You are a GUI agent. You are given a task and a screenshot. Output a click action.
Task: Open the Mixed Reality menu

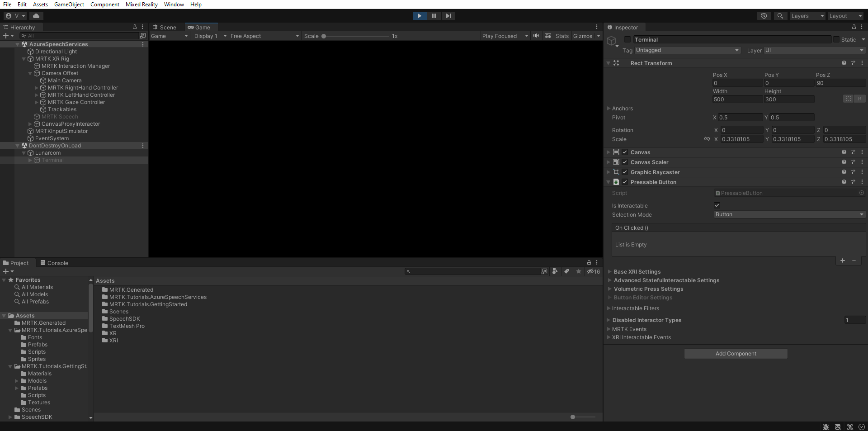pyautogui.click(x=142, y=5)
